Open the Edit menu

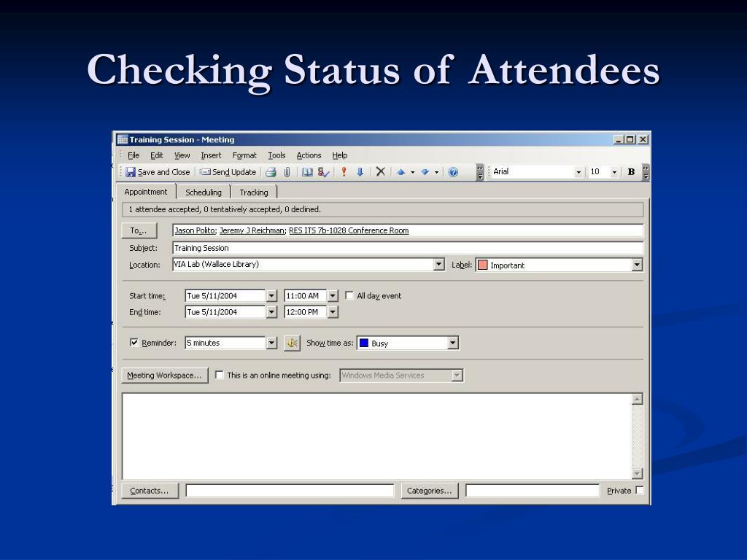click(x=156, y=155)
